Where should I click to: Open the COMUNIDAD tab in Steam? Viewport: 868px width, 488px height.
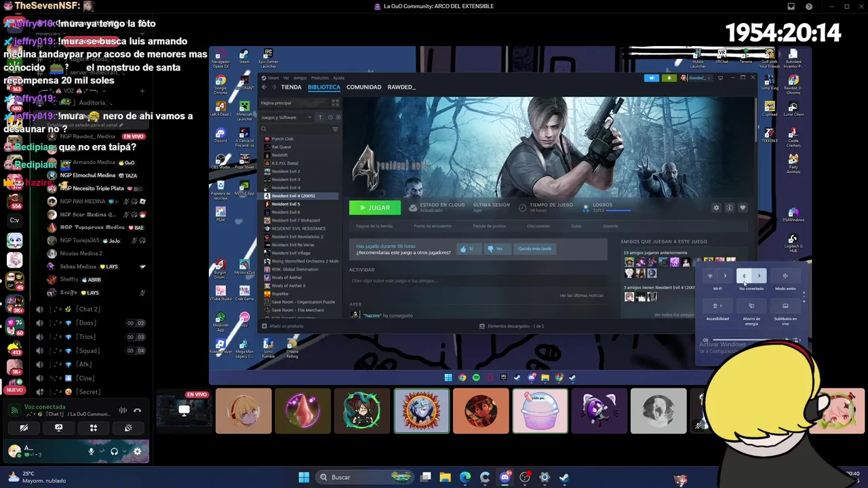tap(363, 87)
